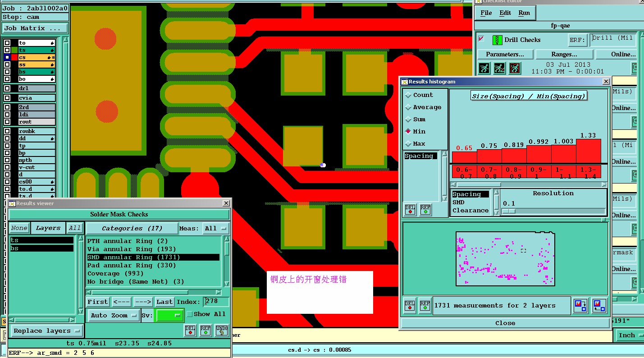The height and width of the screenshot is (358, 644).
Task: Click the third runner icon under Drill Checks
Action: click(515, 68)
